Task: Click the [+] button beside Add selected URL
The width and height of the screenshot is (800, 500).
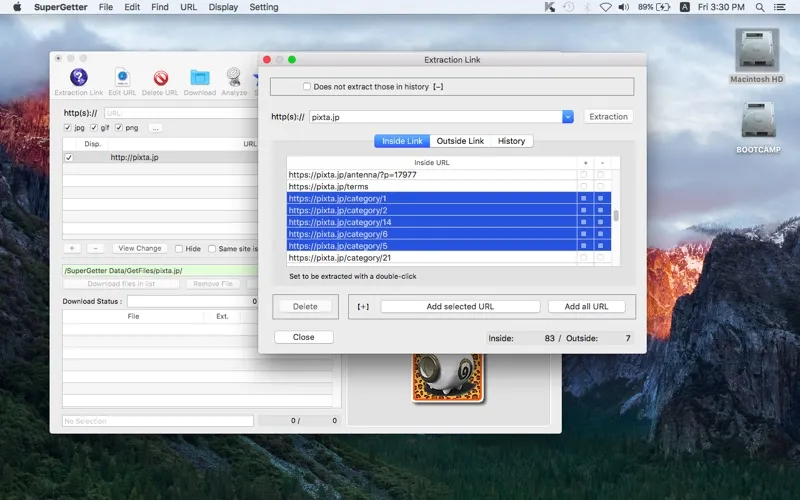Action: [x=363, y=307]
